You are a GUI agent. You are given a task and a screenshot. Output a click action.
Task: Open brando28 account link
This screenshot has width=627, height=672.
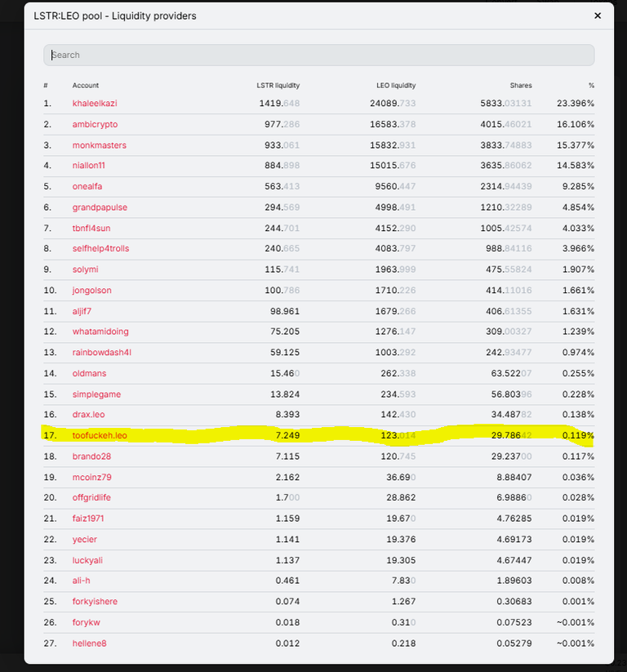(91, 456)
